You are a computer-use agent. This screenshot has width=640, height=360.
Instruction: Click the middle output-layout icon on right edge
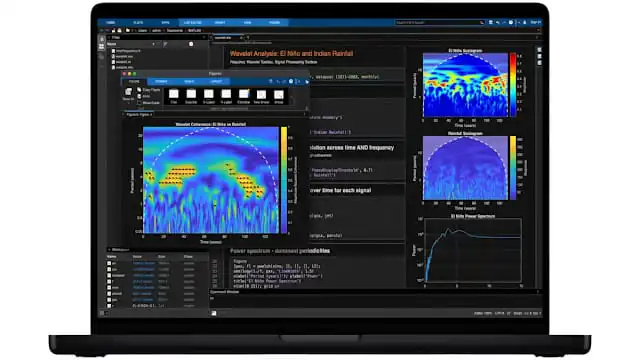pyautogui.click(x=540, y=56)
